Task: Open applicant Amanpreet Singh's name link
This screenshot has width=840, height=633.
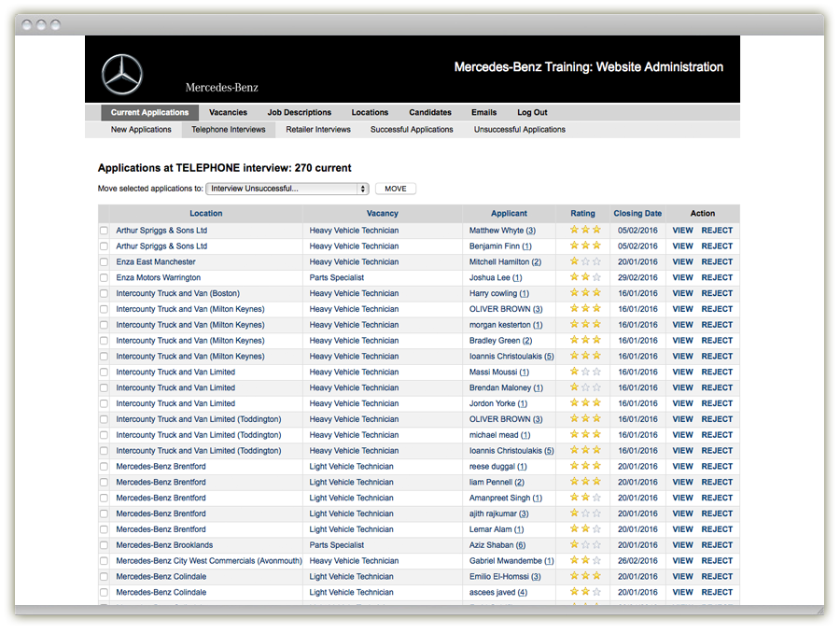Action: click(x=499, y=499)
